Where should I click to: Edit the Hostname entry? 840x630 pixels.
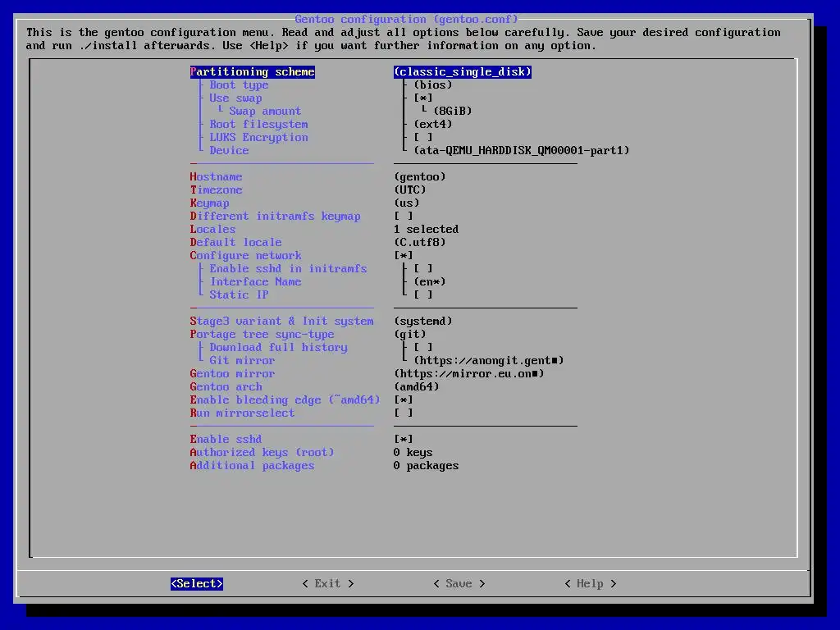click(x=216, y=177)
